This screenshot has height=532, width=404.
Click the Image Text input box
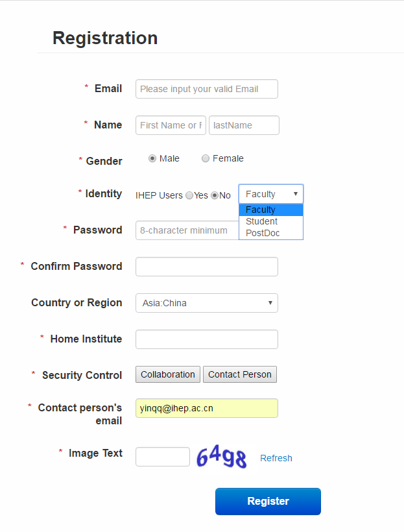(163, 457)
